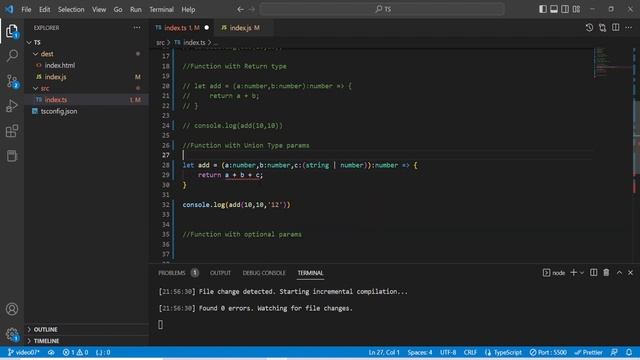The width and height of the screenshot is (640, 360).
Task: Open the Edit menu
Action: 44,9
